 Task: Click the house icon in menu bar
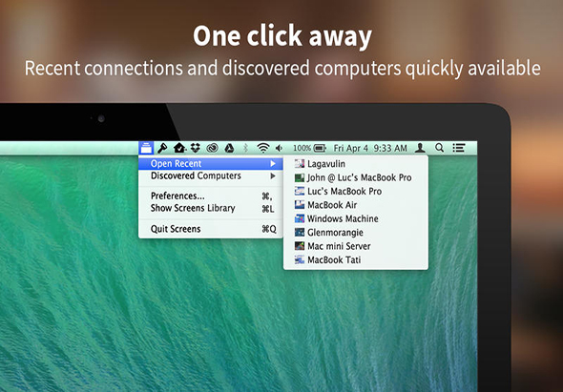tap(179, 148)
